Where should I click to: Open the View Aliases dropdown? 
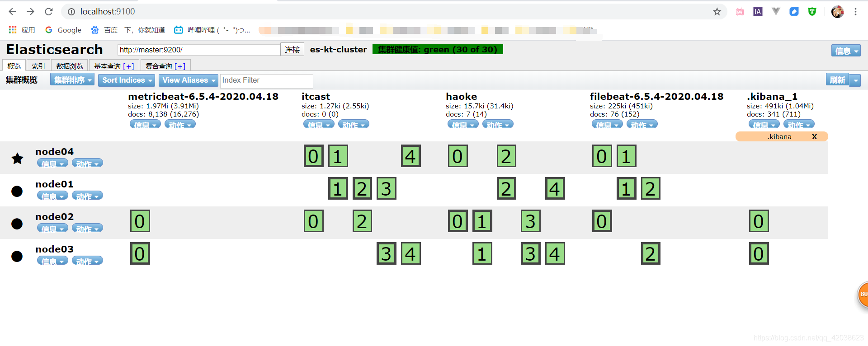[x=189, y=80]
